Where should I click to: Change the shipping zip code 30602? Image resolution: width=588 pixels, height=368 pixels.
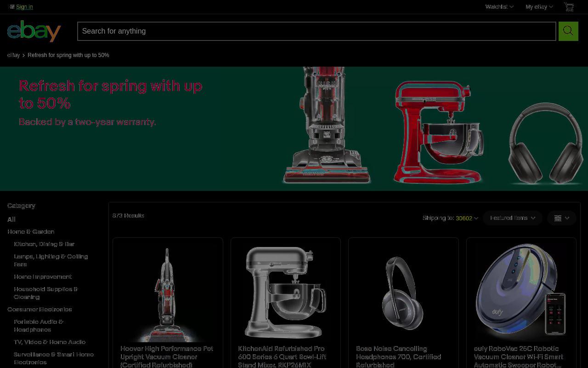pyautogui.click(x=467, y=218)
